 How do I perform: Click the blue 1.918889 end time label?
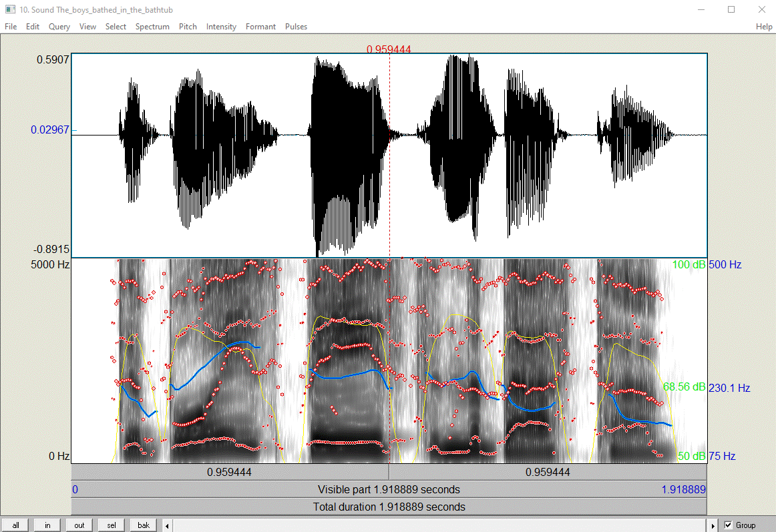pos(684,489)
